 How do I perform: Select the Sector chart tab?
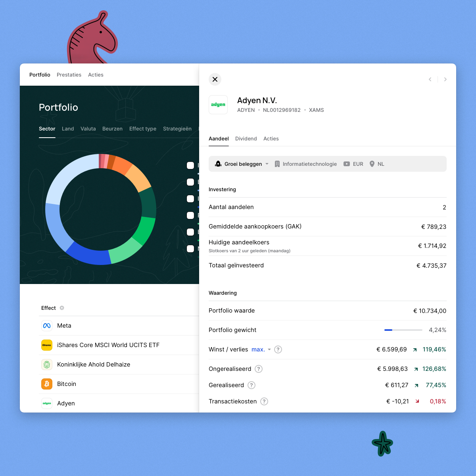pyautogui.click(x=47, y=129)
